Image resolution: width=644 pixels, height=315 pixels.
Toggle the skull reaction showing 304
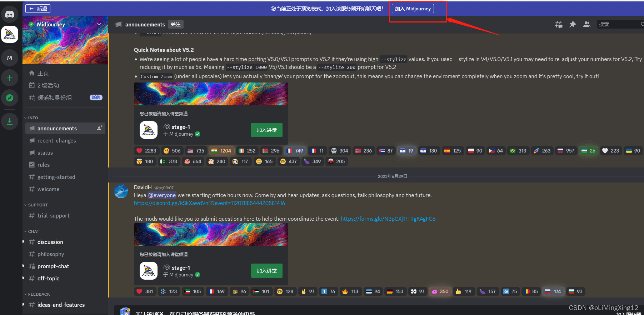(x=340, y=151)
